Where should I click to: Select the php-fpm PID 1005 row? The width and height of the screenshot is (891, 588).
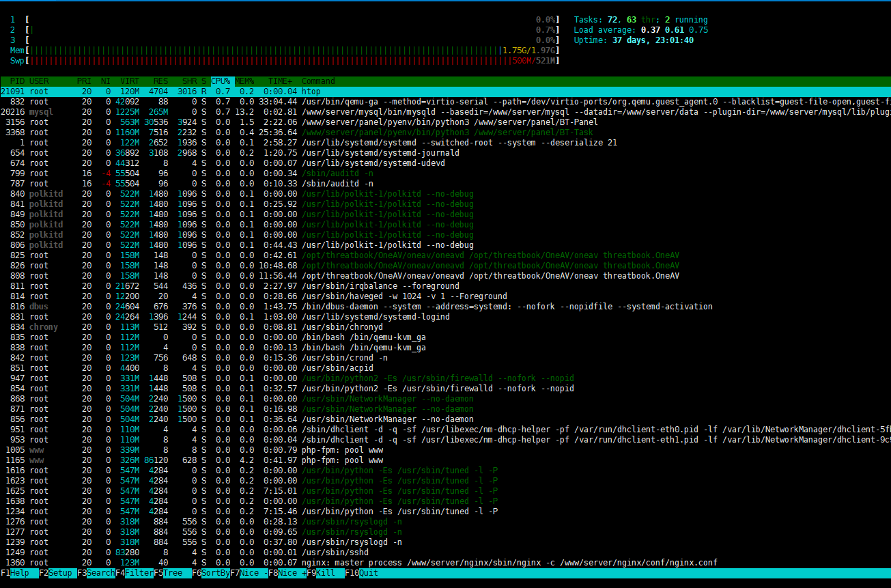pyautogui.click(x=445, y=450)
